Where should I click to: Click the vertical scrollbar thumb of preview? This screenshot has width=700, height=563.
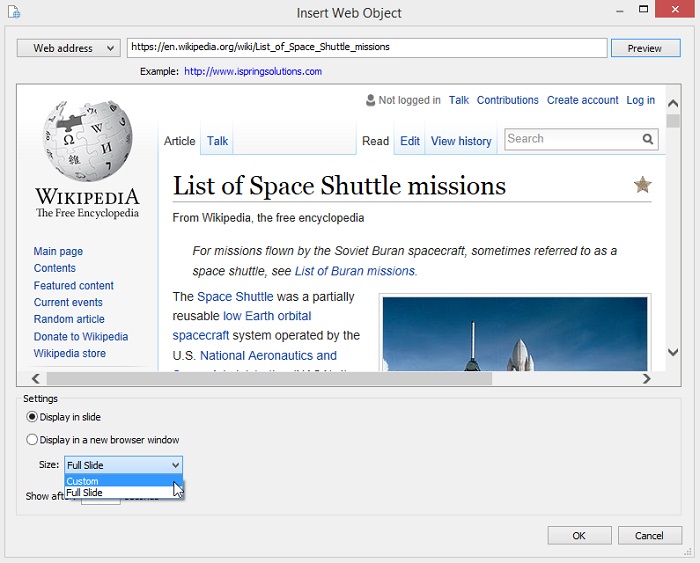(673, 121)
